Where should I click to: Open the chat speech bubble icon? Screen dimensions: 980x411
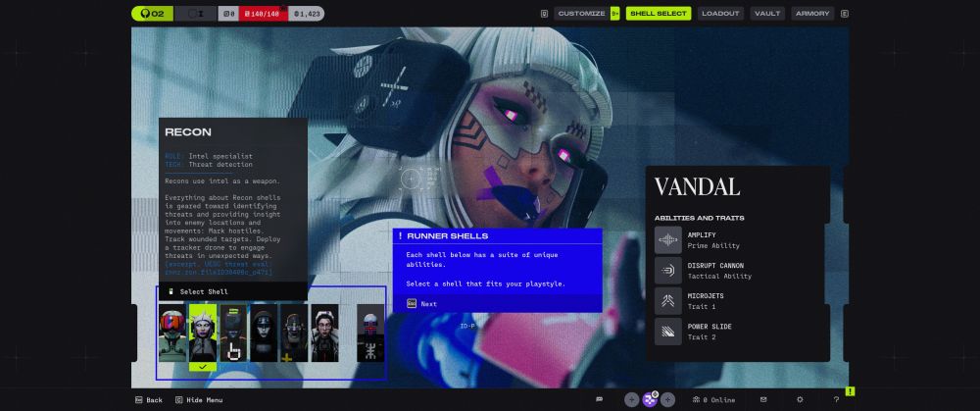click(x=599, y=399)
